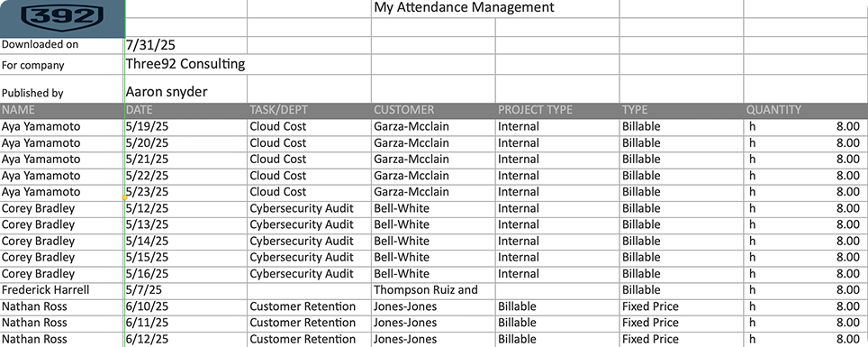Click the Downloaded on label cell

tap(62, 45)
